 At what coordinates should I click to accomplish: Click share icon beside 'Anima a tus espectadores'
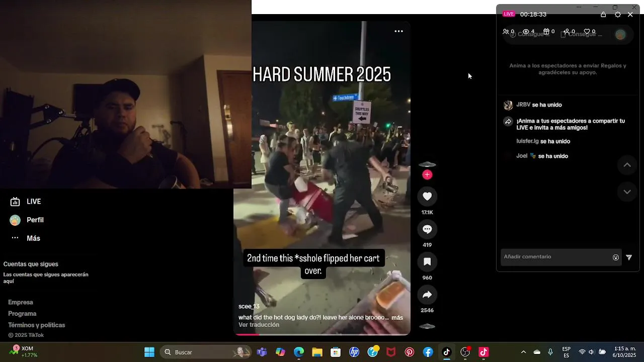[508, 122]
